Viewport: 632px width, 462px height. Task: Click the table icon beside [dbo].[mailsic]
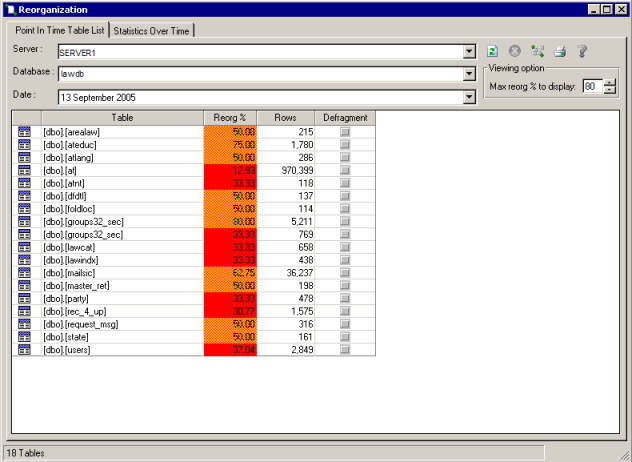(x=24, y=273)
